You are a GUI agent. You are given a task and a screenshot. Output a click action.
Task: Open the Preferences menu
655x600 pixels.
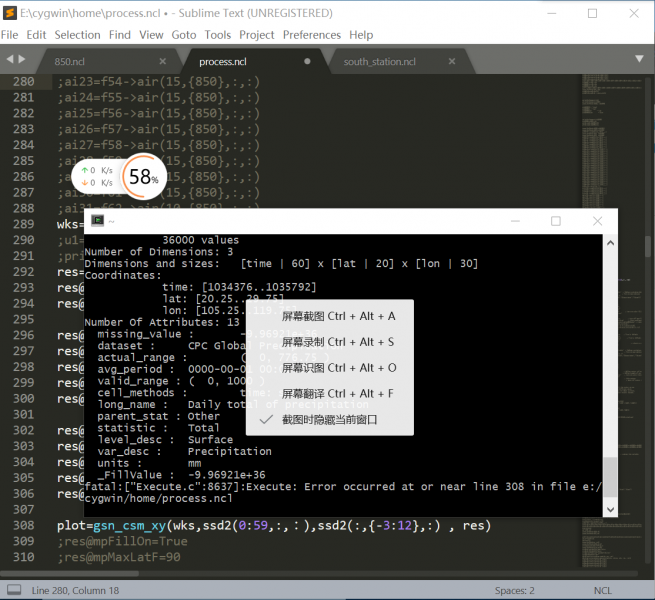coord(311,34)
